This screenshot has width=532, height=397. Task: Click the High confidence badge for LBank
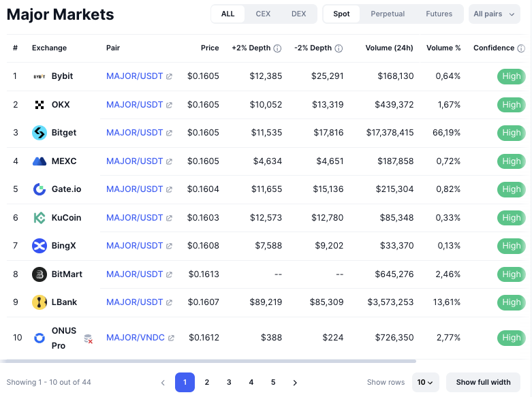(x=512, y=302)
